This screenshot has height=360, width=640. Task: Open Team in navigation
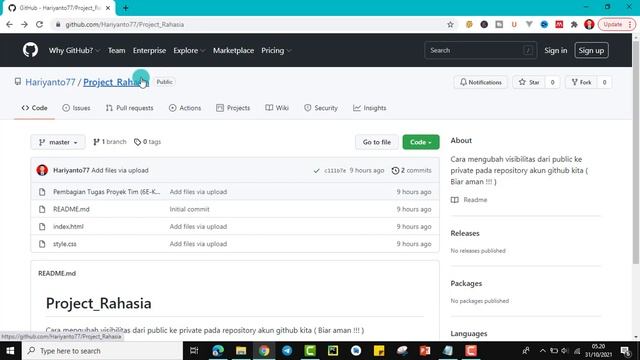point(116,51)
